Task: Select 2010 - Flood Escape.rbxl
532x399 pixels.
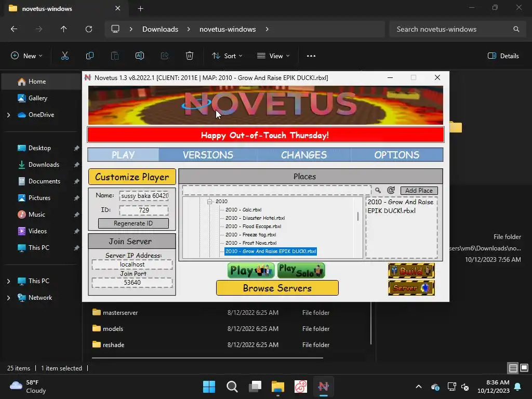Action: pos(253,227)
